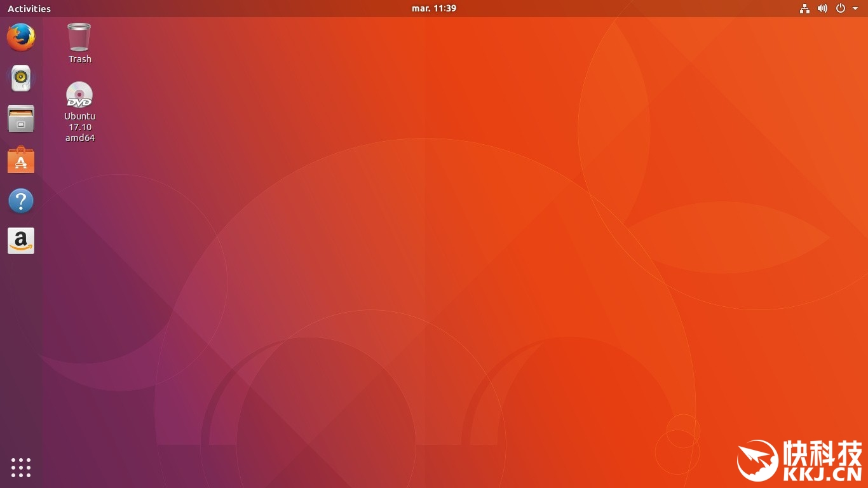This screenshot has width=868, height=488.
Task: Open the clock calendar at mar. 11:39
Action: click(x=434, y=8)
